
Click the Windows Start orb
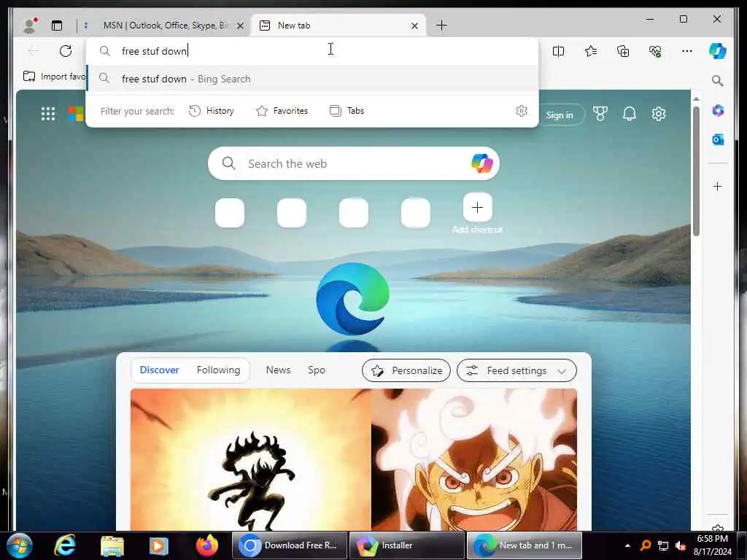tap(20, 545)
